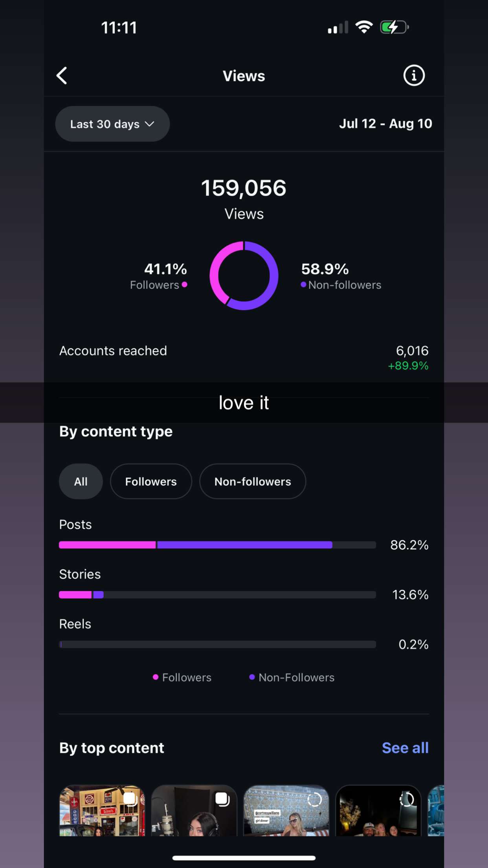
Task: Switch to the Followers filter
Action: (x=151, y=481)
